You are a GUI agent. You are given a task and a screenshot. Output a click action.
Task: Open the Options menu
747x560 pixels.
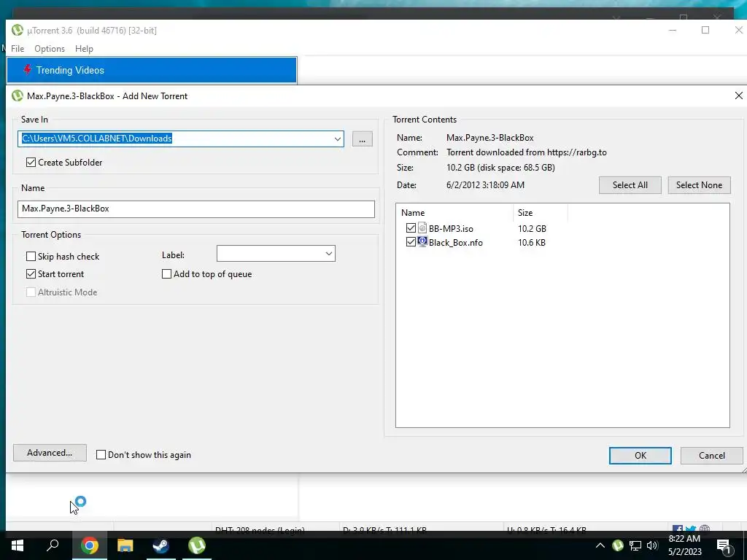50,49
